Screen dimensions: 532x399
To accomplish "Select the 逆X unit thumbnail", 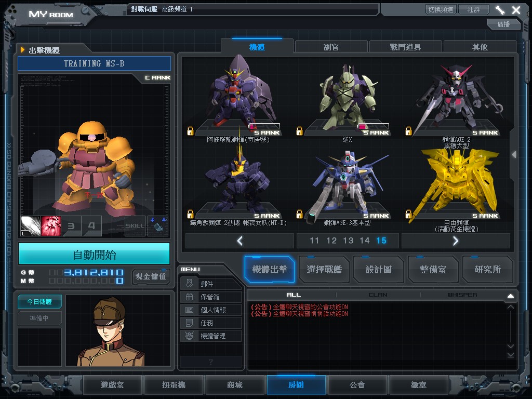I will pos(348,98).
